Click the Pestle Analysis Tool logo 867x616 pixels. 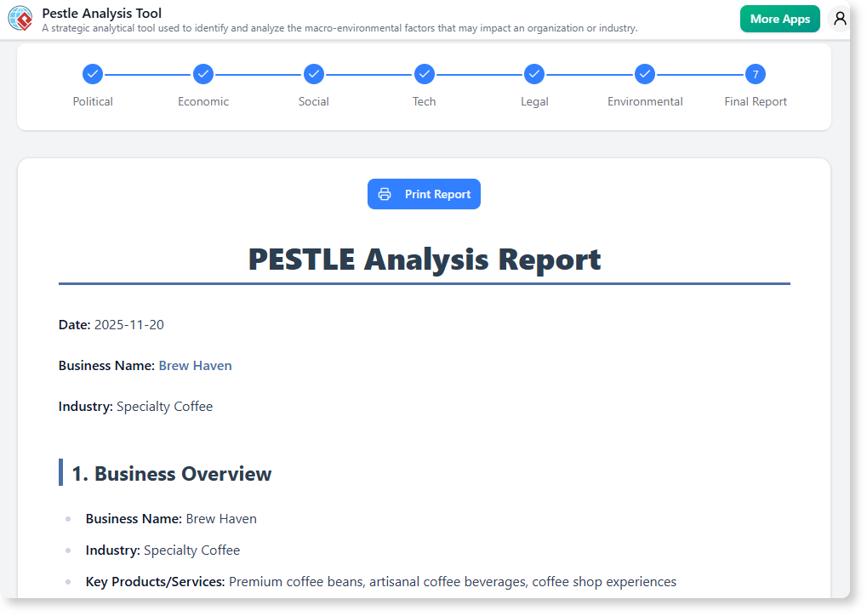pyautogui.click(x=19, y=18)
